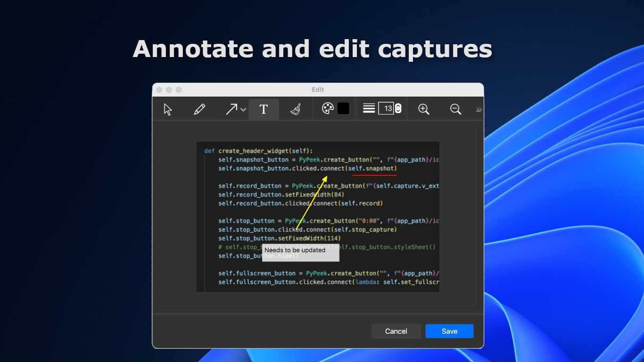
Task: Click the line width icon
Action: point(369,108)
